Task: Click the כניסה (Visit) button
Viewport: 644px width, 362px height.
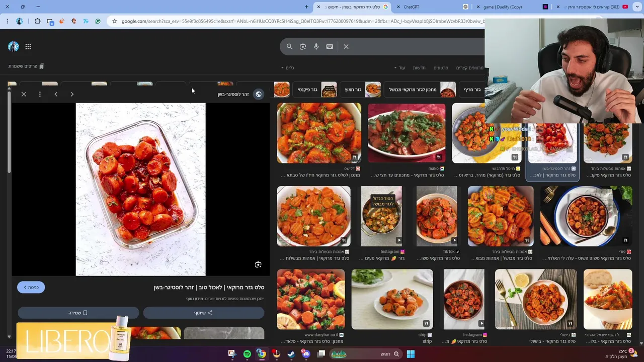Action: point(31,287)
